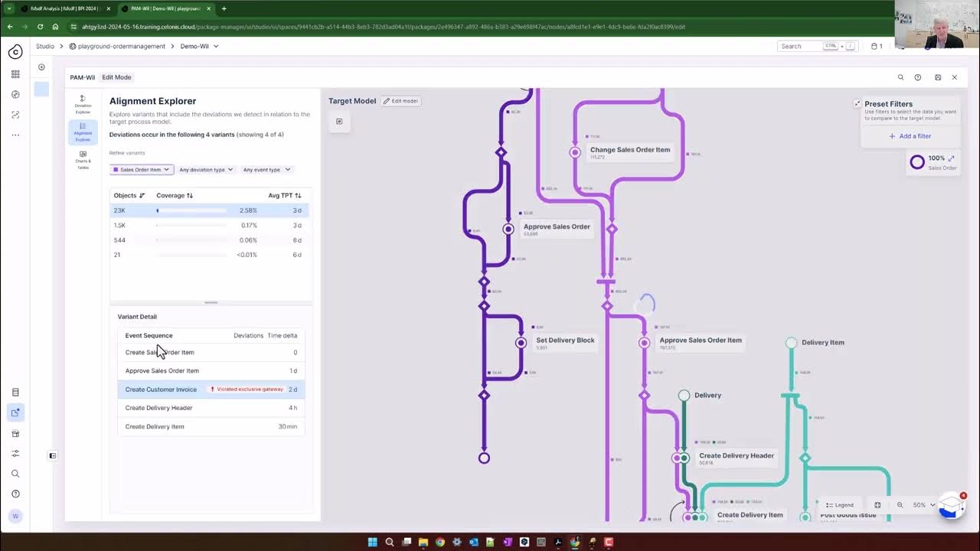
Task: Open the Sales Order Item dropdown
Action: [142, 170]
